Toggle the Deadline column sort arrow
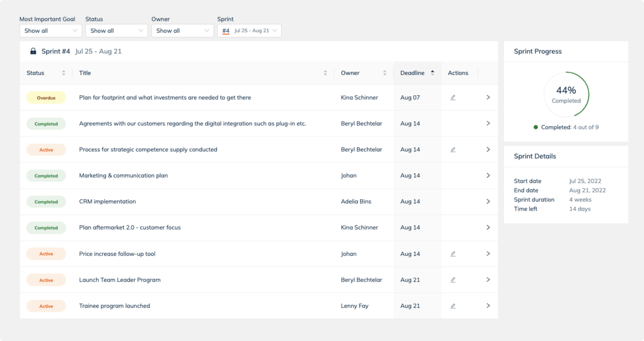This screenshot has width=644, height=341. tap(432, 73)
